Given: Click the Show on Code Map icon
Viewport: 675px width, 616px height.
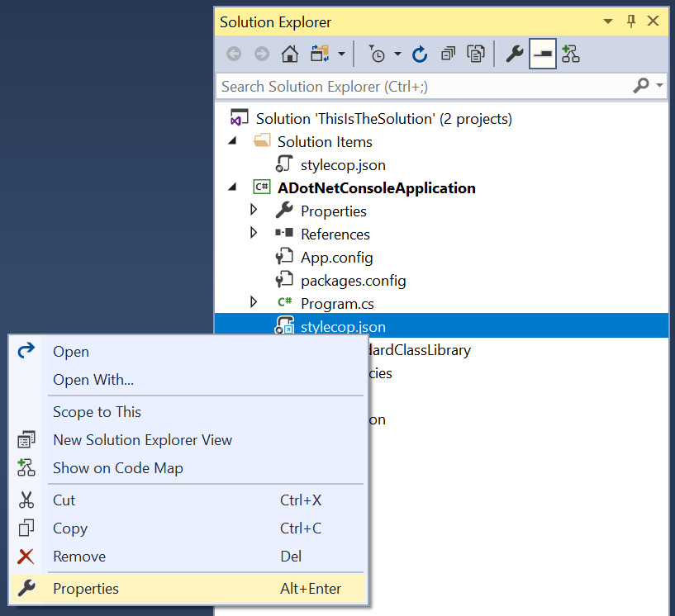Looking at the screenshot, I should [x=26, y=467].
